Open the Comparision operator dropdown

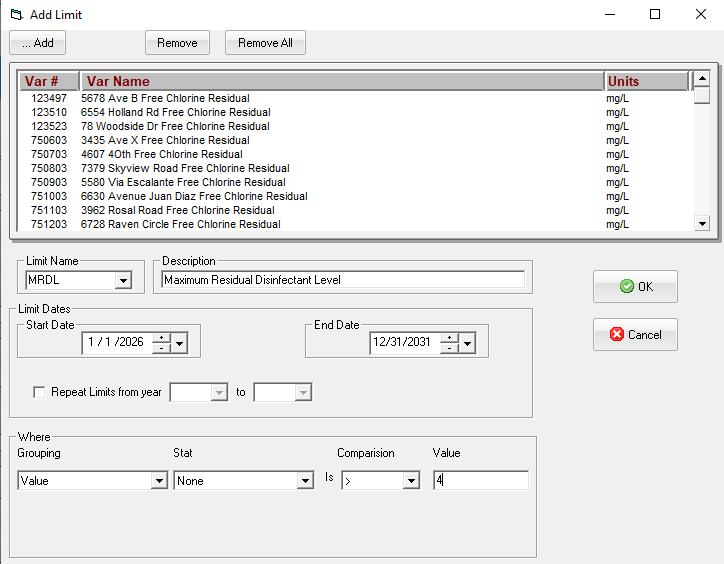coord(410,481)
